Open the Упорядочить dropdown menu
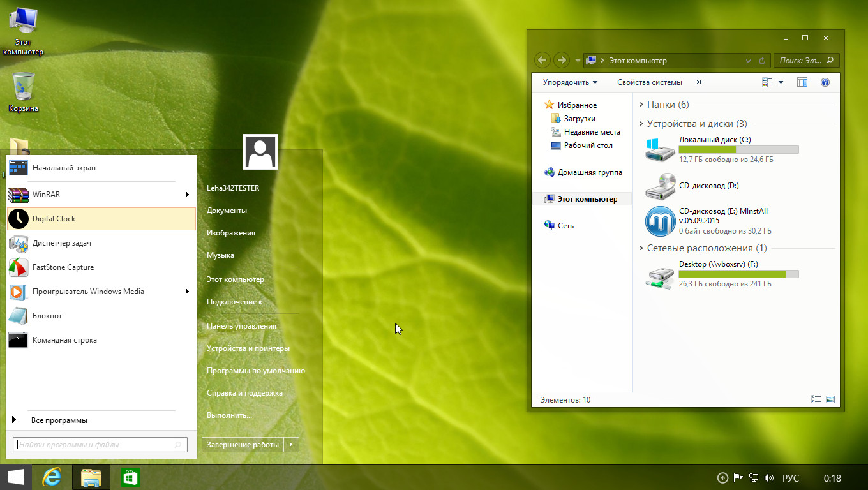 pyautogui.click(x=570, y=82)
